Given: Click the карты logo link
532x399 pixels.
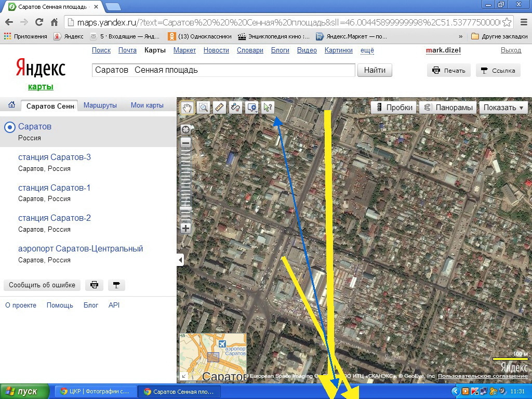Looking at the screenshot, I should [x=41, y=87].
